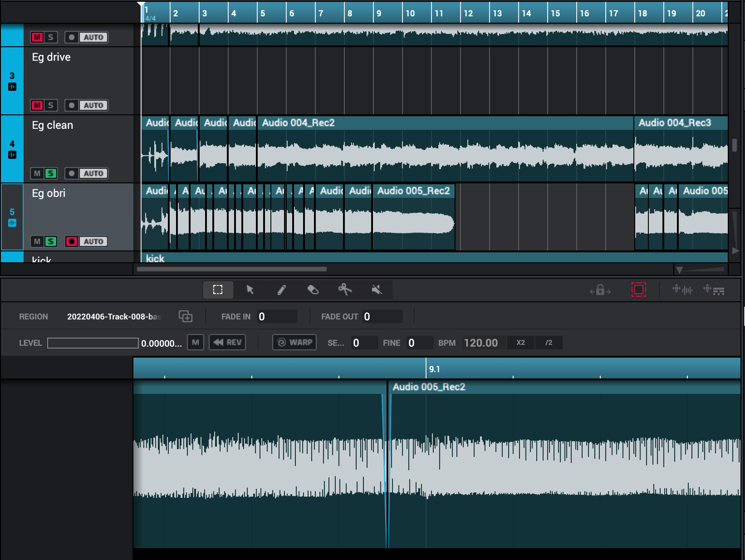Select the Pencil draw tool
This screenshot has width=745, height=560.
click(281, 290)
